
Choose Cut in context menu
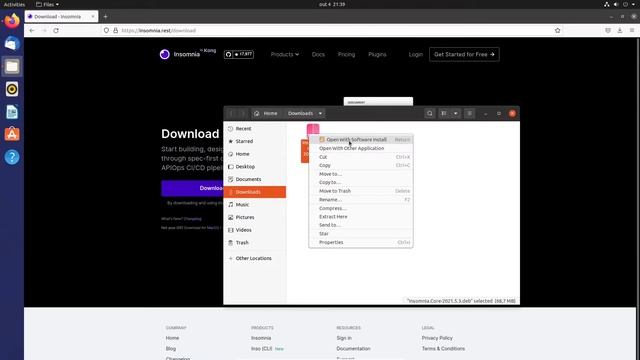tap(361, 157)
